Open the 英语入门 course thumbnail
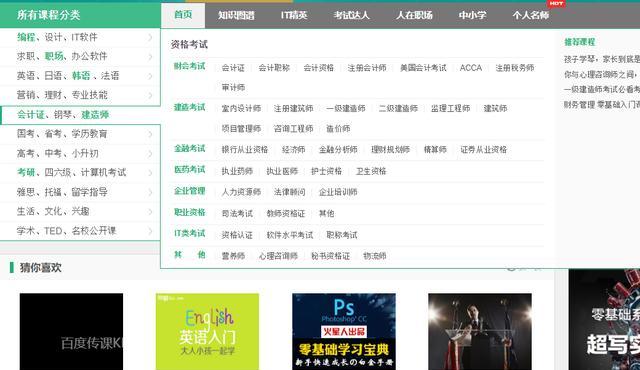 click(207, 332)
